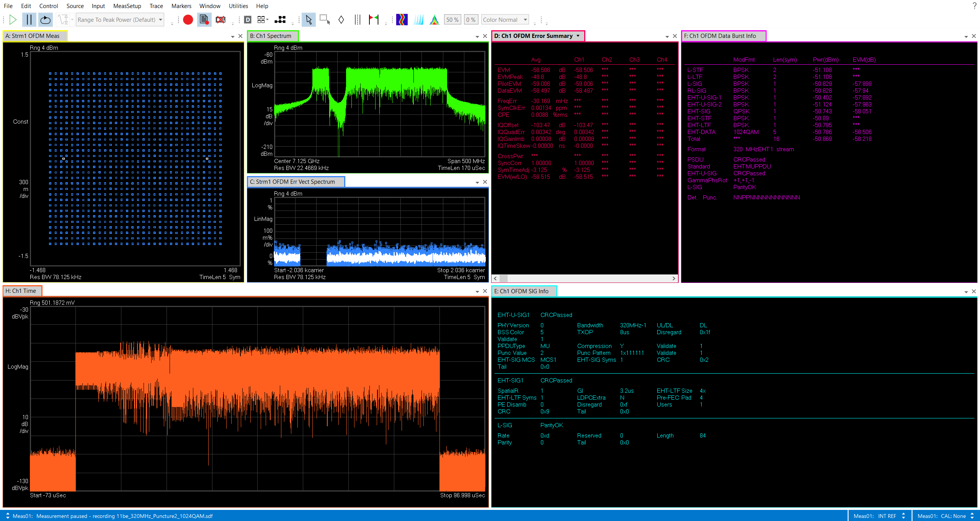This screenshot has width=980, height=521.
Task: Click the Help question mark button
Action: tap(974, 6)
